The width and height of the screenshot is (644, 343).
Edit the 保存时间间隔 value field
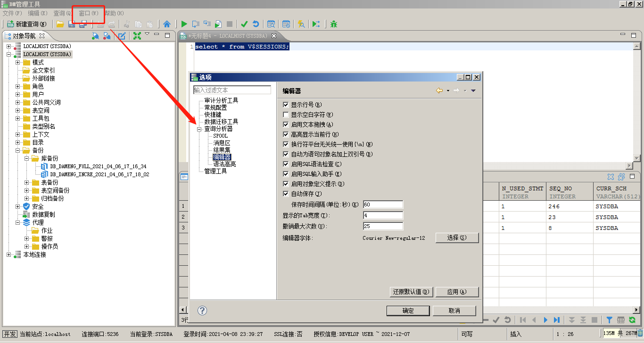tap(383, 204)
